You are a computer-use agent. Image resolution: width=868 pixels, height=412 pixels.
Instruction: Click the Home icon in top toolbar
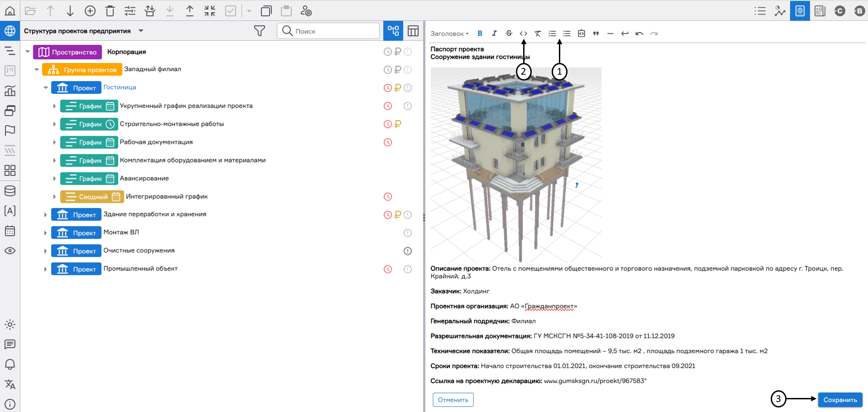click(10, 11)
